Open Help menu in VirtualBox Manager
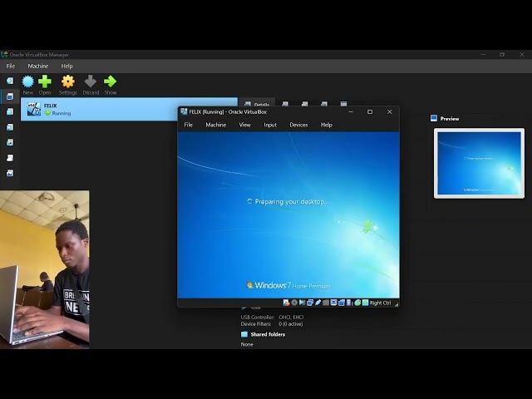Viewport: 532px width, 399px height. tap(66, 66)
